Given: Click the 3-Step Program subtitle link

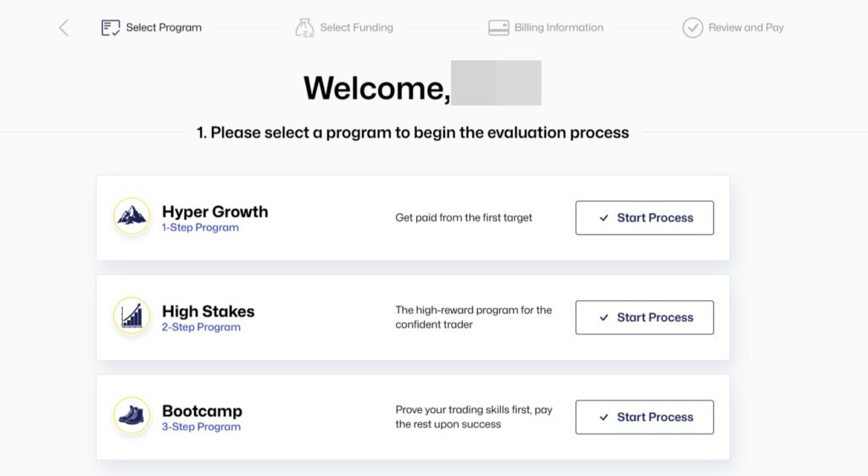Looking at the screenshot, I should [201, 427].
